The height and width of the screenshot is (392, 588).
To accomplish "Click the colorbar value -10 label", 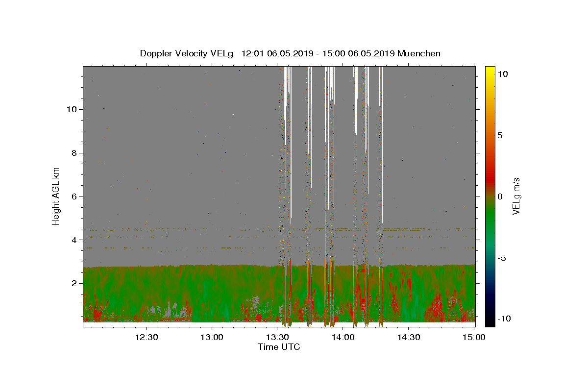I will click(504, 318).
